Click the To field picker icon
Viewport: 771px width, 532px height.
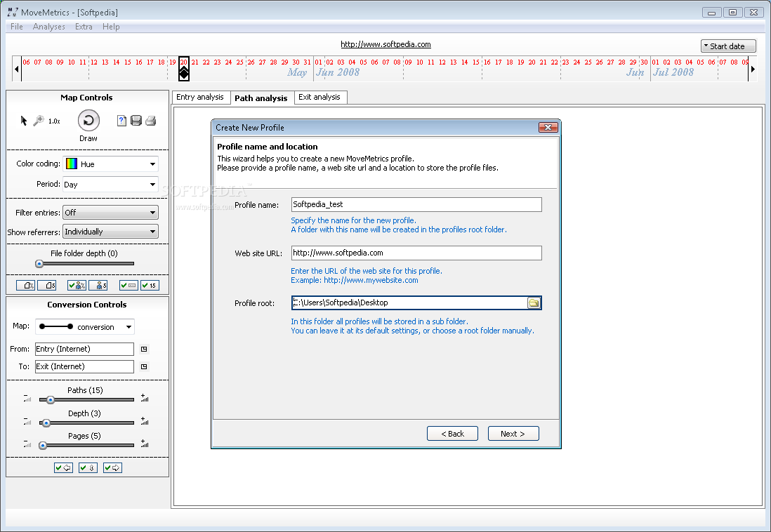[x=144, y=367]
